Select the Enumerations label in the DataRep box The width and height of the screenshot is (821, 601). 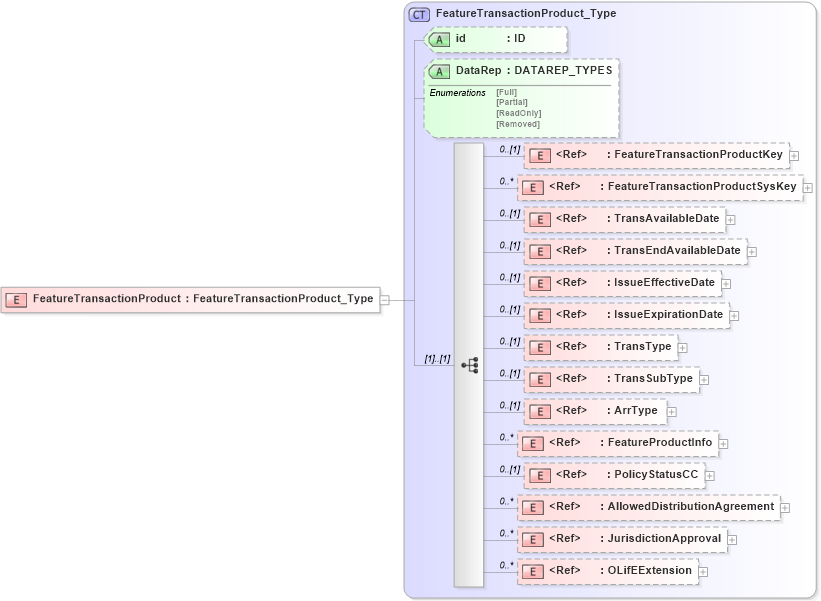[456, 91]
